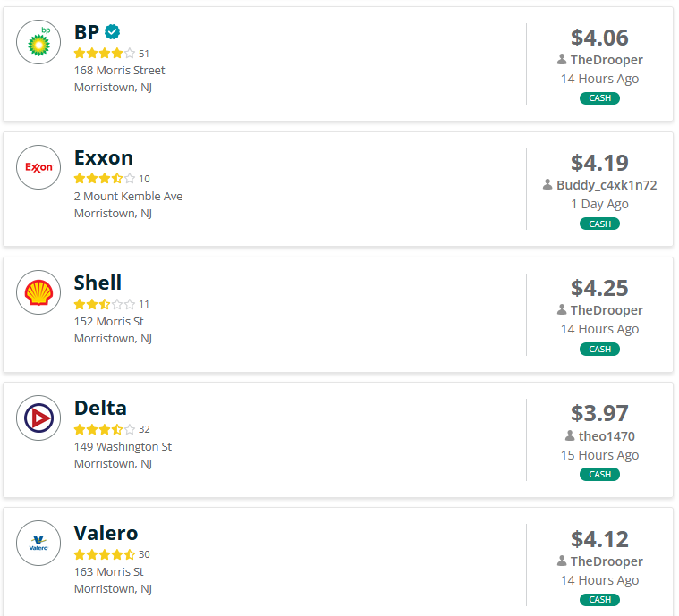Open the Buddy_c4xk1n72 reporter profile link
Image resolution: width=679 pixels, height=616 pixels.
(x=607, y=185)
